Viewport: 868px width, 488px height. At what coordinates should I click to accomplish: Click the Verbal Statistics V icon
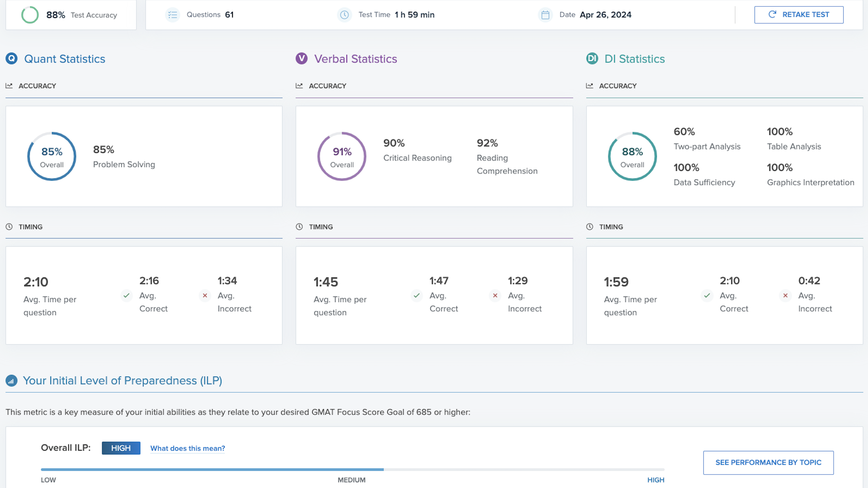click(301, 59)
